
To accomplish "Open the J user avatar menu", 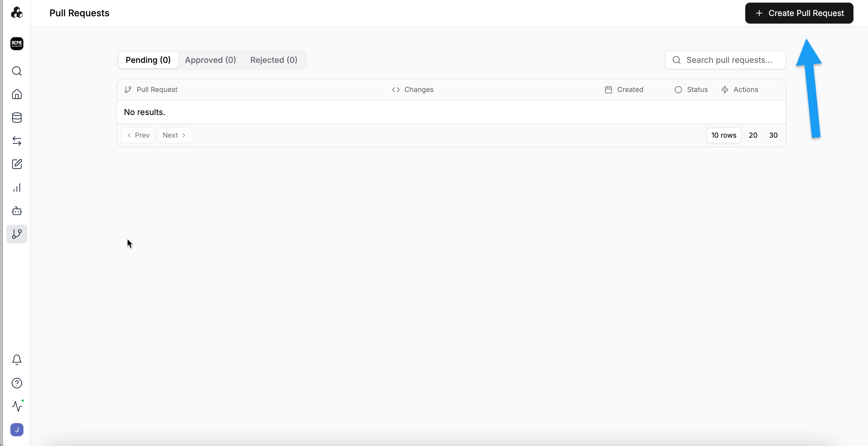I will pyautogui.click(x=17, y=430).
